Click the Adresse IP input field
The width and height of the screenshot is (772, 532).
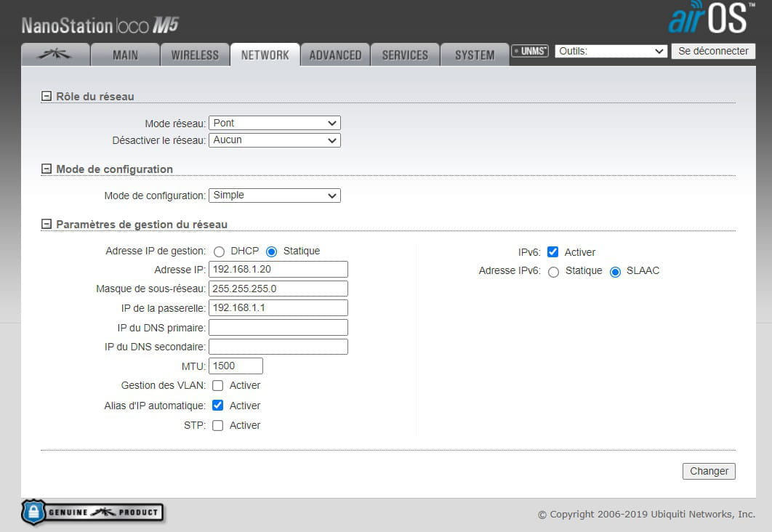[x=278, y=269]
